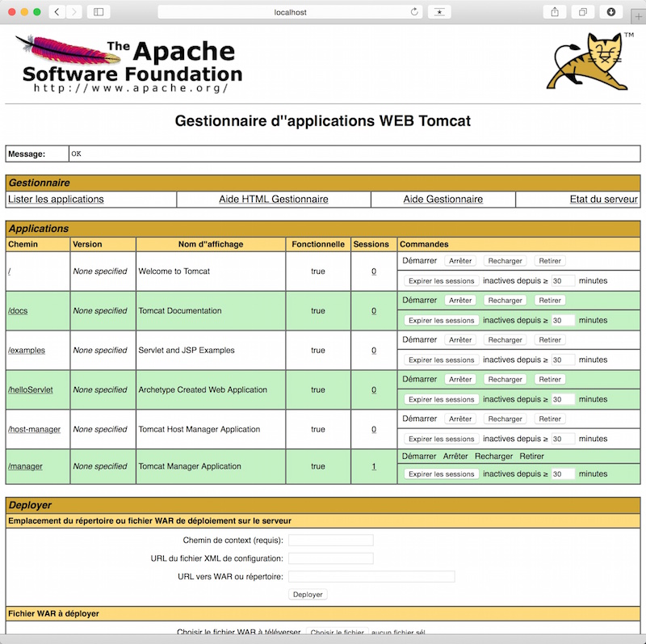Go forward with Safari forward arrow
646x644 pixels.
[x=73, y=12]
